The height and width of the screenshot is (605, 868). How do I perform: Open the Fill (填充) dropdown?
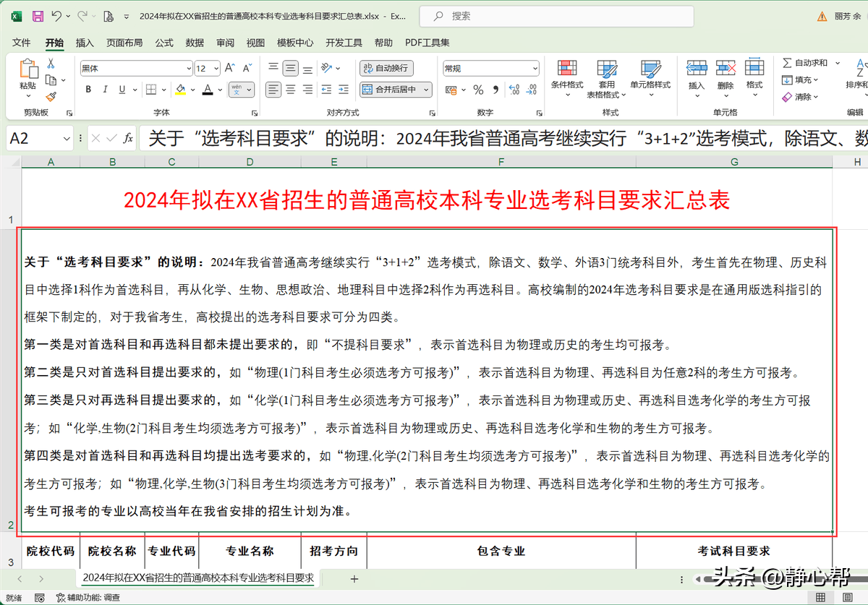[x=801, y=80]
